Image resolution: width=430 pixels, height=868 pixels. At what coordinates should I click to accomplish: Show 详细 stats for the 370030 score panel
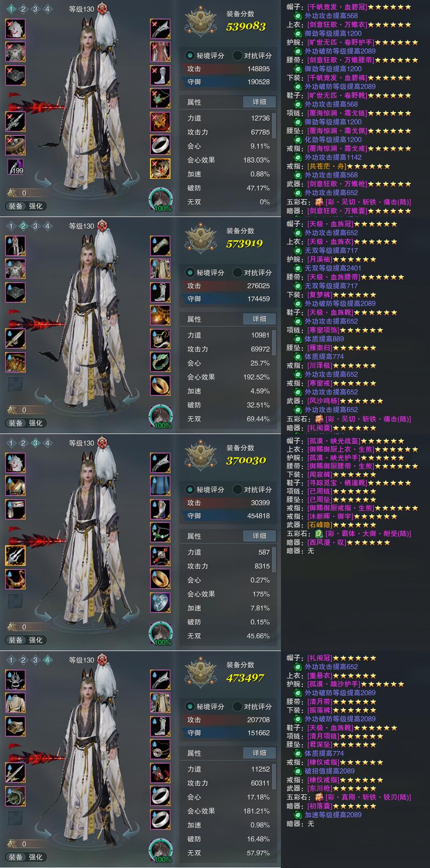(x=259, y=536)
